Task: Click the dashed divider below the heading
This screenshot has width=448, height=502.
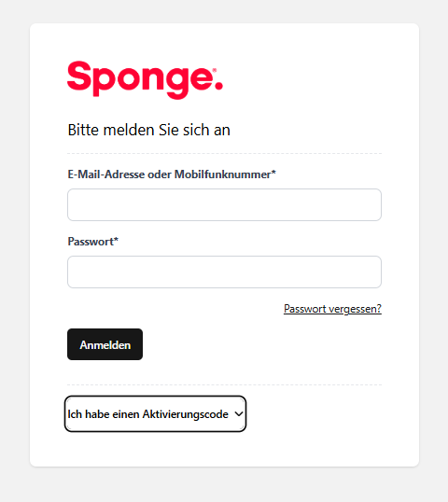Action: (224, 154)
